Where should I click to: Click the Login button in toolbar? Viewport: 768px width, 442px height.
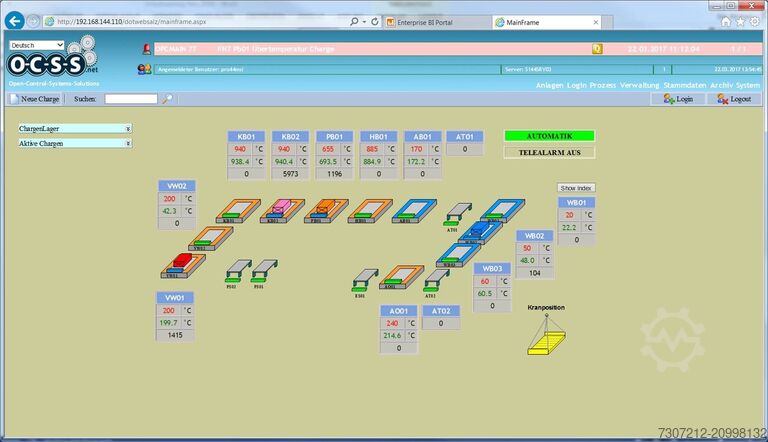pyautogui.click(x=678, y=99)
